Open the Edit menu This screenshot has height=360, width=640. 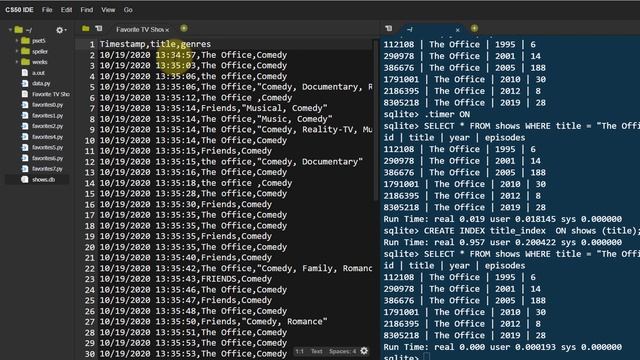click(66, 10)
